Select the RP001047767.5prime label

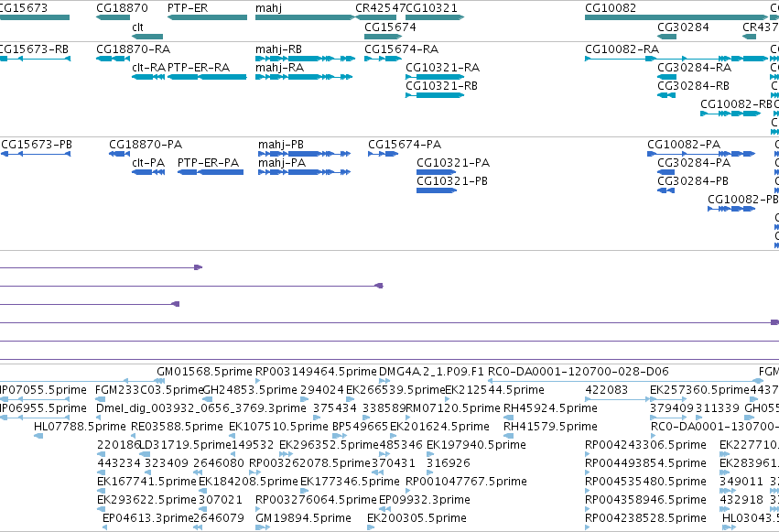(467, 482)
